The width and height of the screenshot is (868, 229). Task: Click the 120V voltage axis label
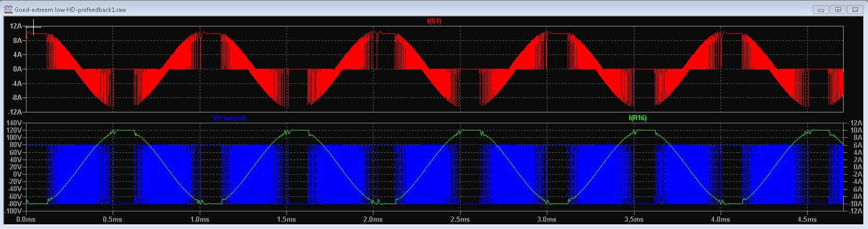[x=15, y=130]
